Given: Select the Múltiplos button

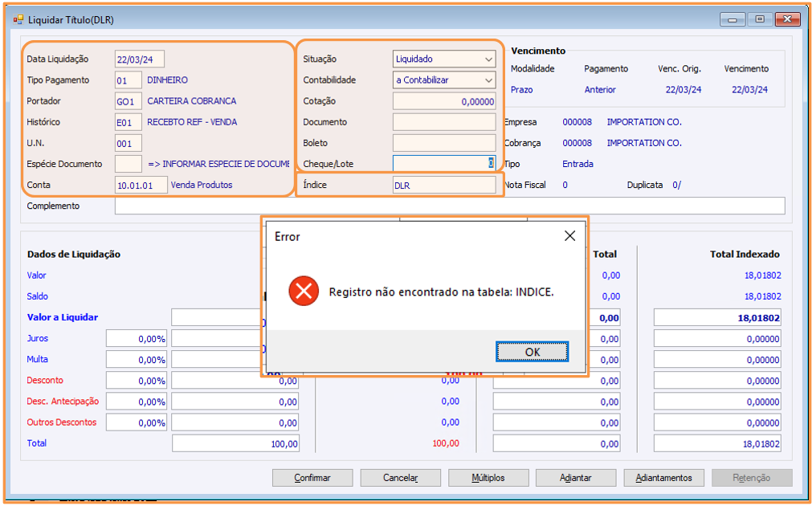Looking at the screenshot, I should pyautogui.click(x=488, y=478).
